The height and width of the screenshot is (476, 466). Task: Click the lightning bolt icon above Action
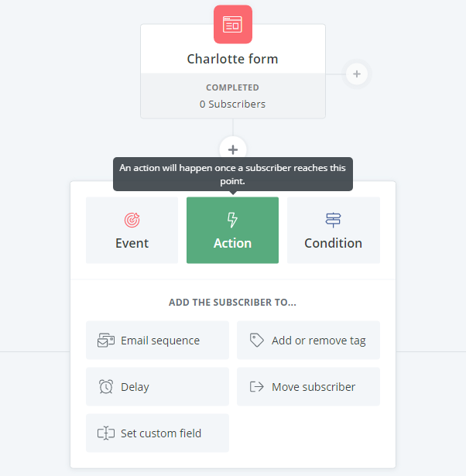tap(233, 220)
